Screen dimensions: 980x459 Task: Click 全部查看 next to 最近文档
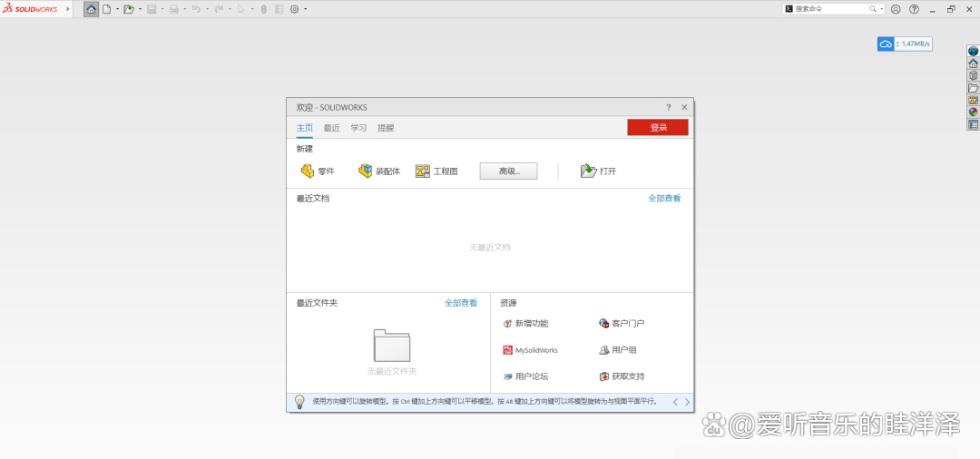coord(664,199)
